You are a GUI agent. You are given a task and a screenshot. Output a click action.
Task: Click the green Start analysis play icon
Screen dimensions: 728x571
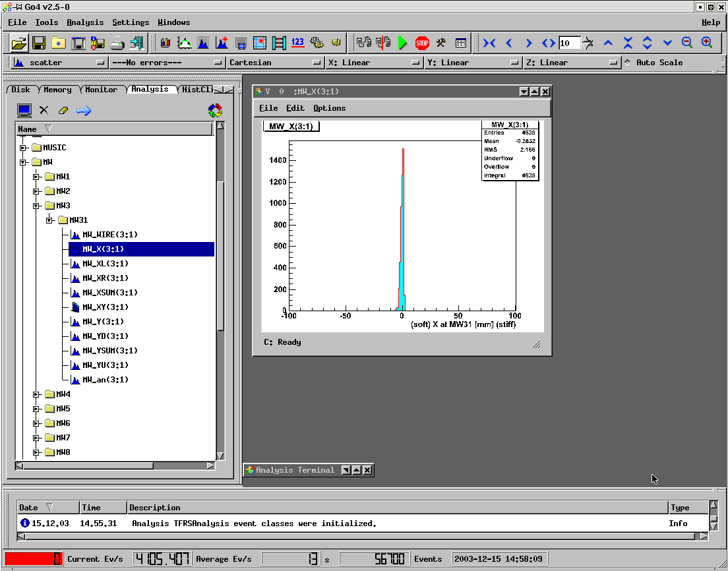pos(402,43)
